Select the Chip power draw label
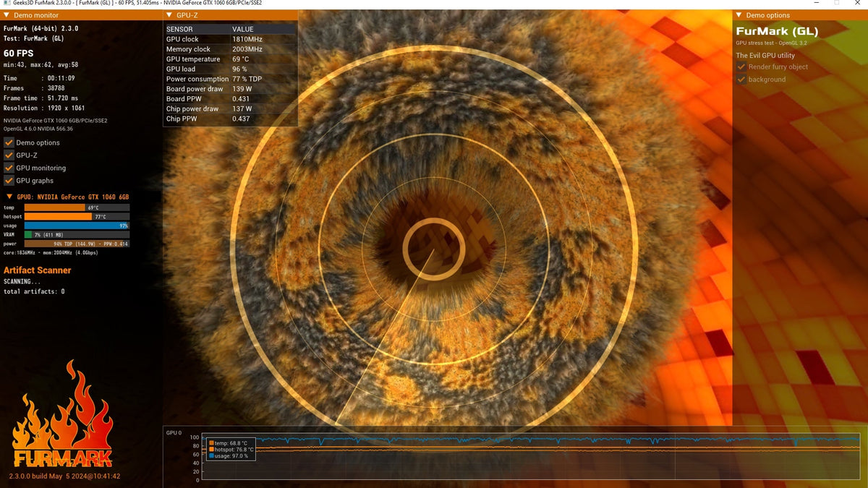The width and height of the screenshot is (868, 488). (x=192, y=108)
